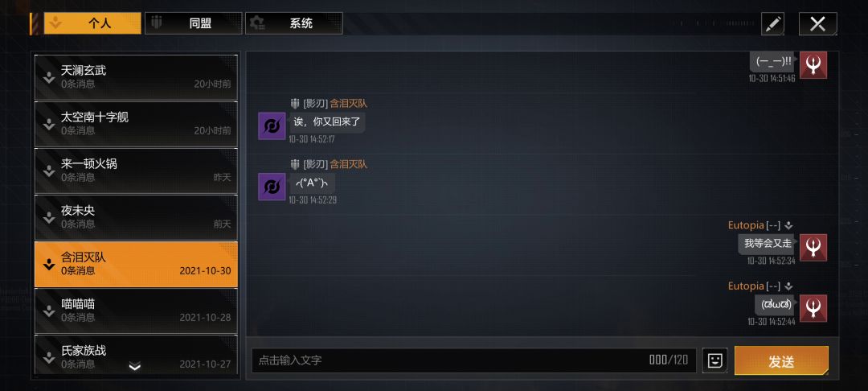Image resolution: width=868 pixels, height=391 pixels.
Task: Send the message with 发送 button
Action: [782, 360]
